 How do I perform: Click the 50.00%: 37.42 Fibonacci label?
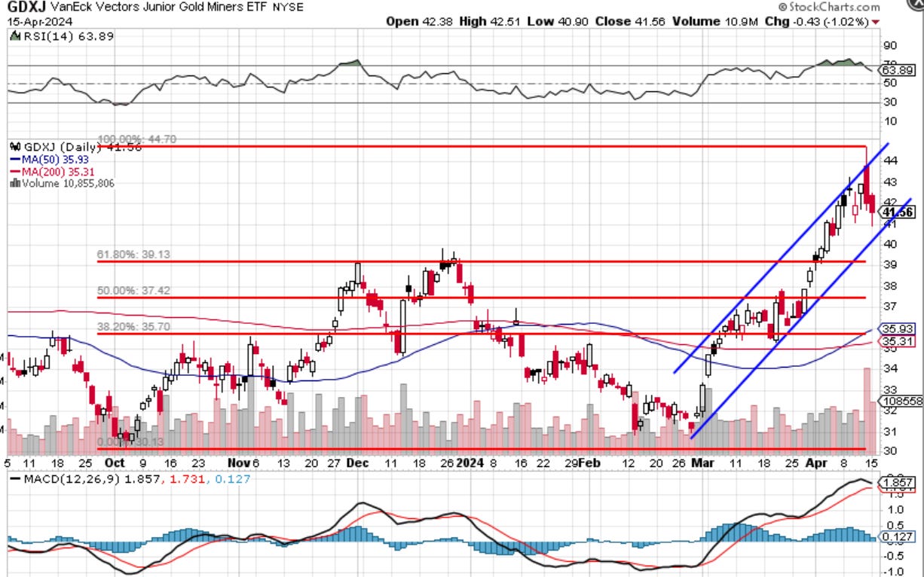(x=133, y=290)
